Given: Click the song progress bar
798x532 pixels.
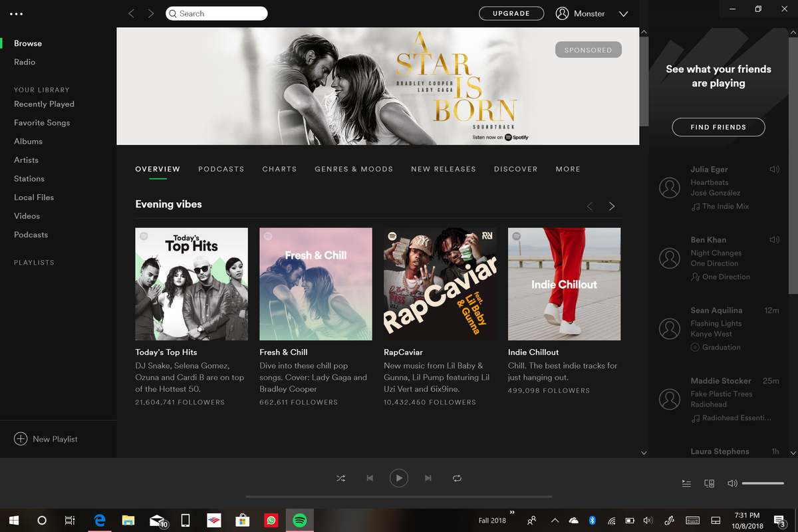Looking at the screenshot, I should 399,497.
